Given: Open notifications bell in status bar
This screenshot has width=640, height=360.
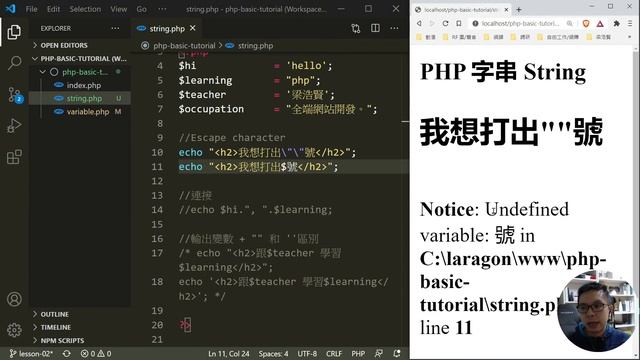Looking at the screenshot, I should 397,354.
